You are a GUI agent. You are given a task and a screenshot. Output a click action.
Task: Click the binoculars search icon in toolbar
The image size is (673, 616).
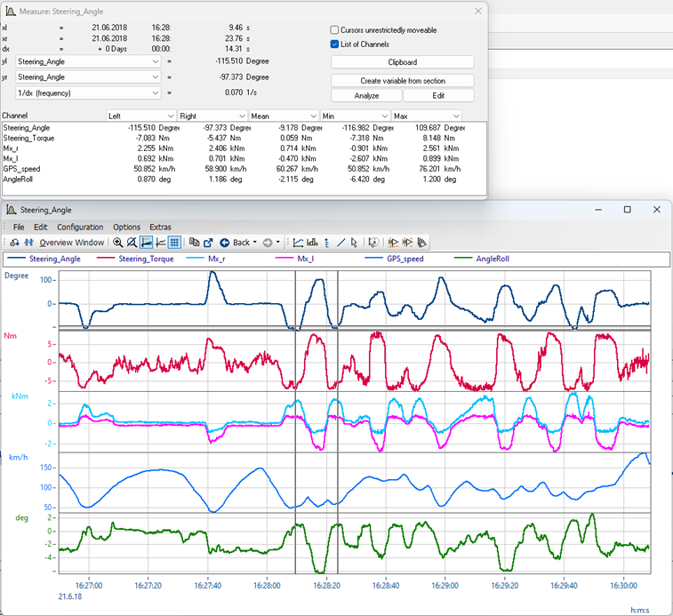[15, 242]
